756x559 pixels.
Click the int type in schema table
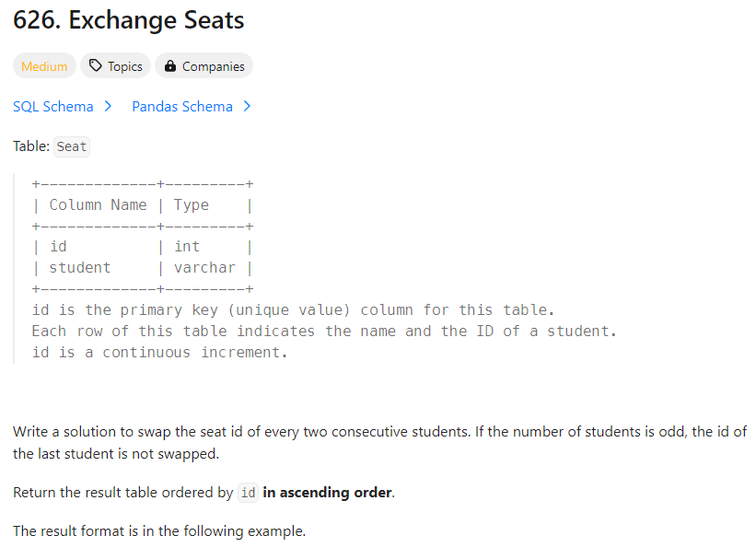coord(187,247)
